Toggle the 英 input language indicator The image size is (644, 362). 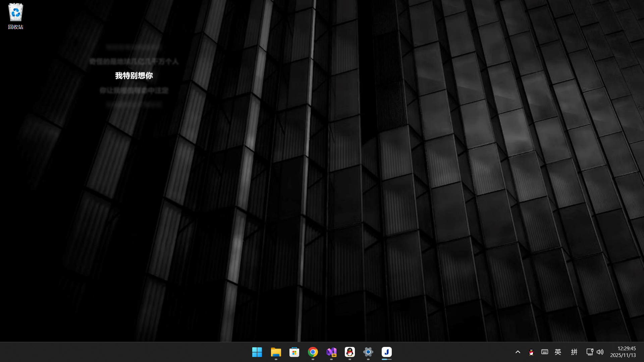click(x=558, y=352)
